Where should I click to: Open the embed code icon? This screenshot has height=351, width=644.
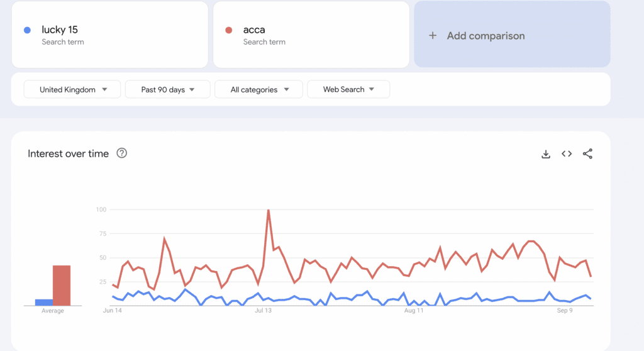567,153
